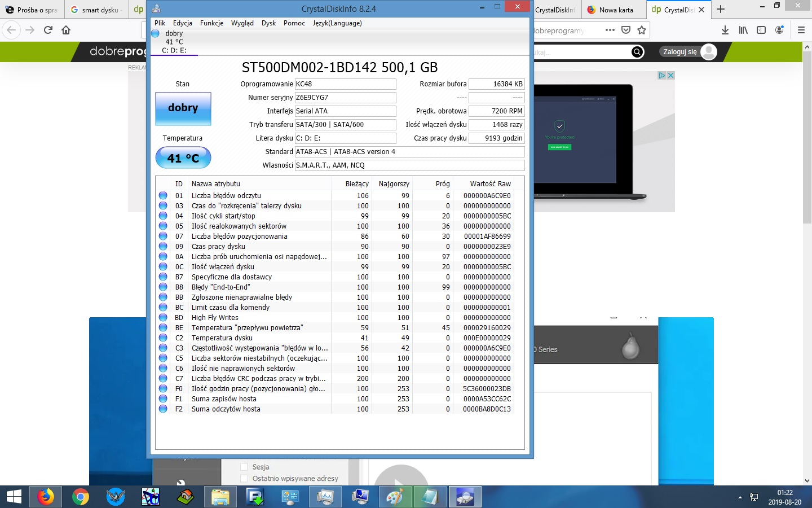Open the Firefox page actions (three dots) menu
Image resolution: width=812 pixels, height=508 pixels.
610,30
